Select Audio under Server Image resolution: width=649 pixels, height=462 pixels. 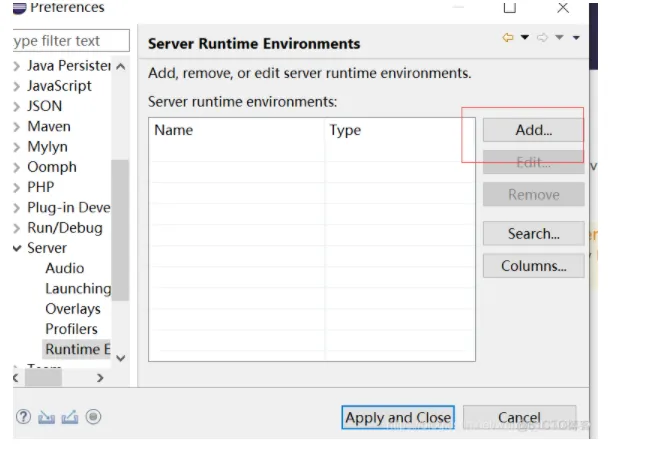pyautogui.click(x=65, y=268)
